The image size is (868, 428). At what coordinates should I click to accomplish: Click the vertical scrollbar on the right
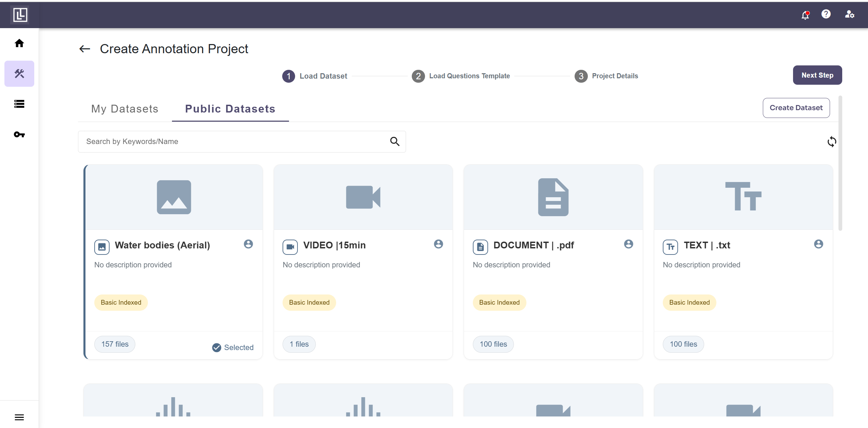(x=840, y=163)
